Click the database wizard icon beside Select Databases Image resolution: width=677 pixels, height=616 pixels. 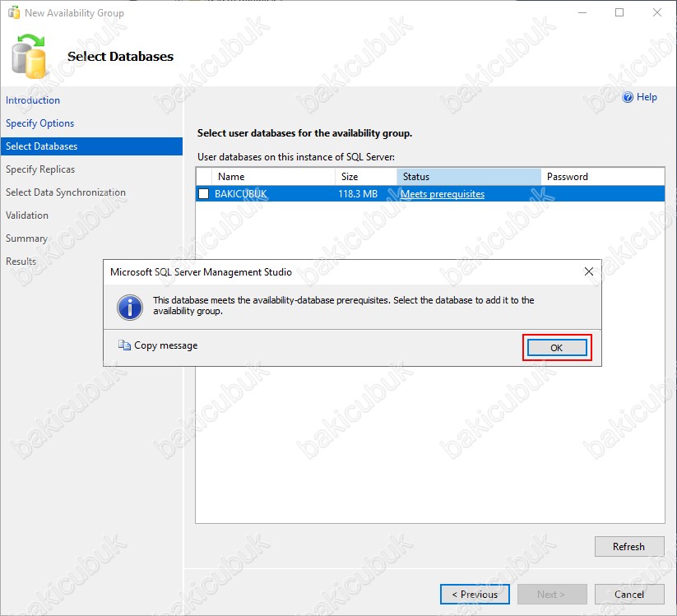[x=29, y=57]
